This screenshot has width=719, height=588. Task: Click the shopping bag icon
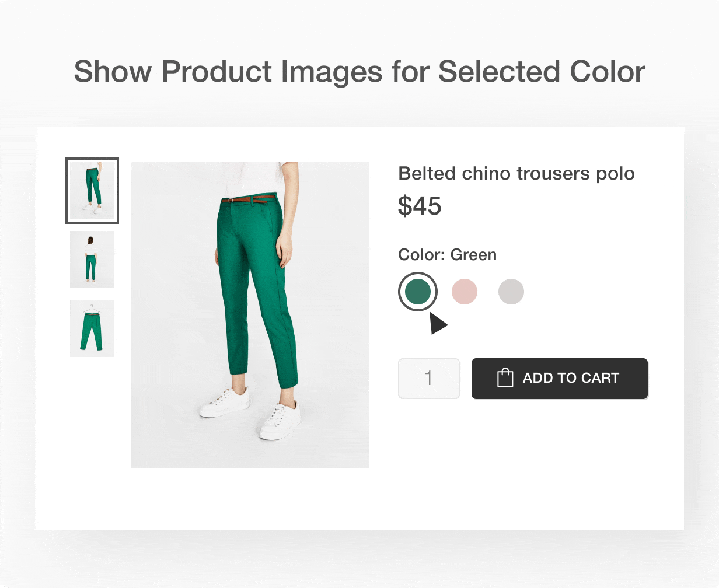click(505, 377)
